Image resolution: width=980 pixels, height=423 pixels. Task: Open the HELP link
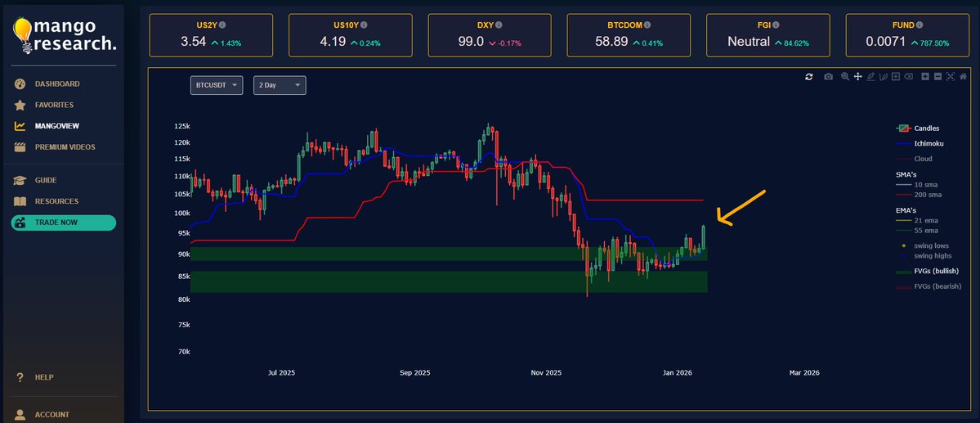coord(44,377)
